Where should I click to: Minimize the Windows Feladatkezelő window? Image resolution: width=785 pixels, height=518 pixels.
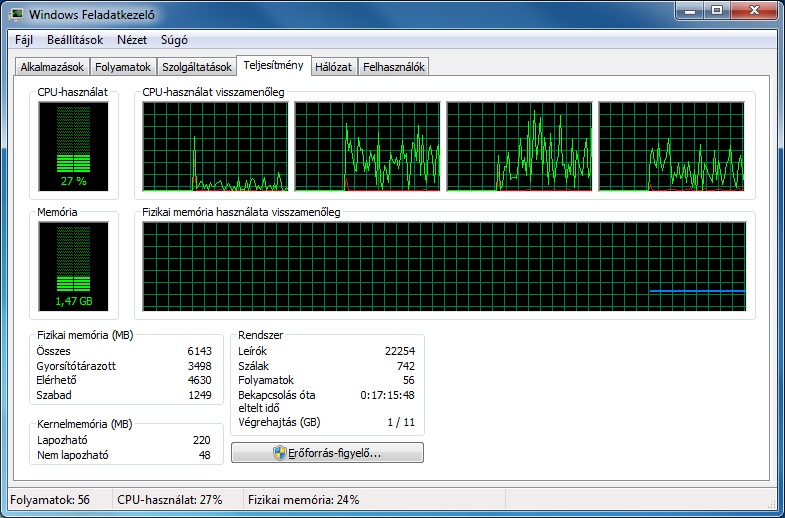click(689, 11)
